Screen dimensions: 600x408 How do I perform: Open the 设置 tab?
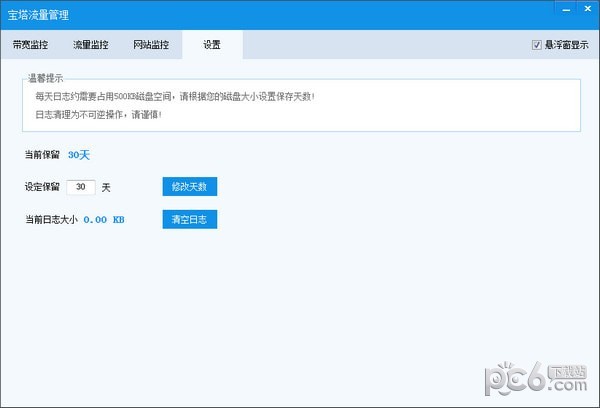[212, 45]
